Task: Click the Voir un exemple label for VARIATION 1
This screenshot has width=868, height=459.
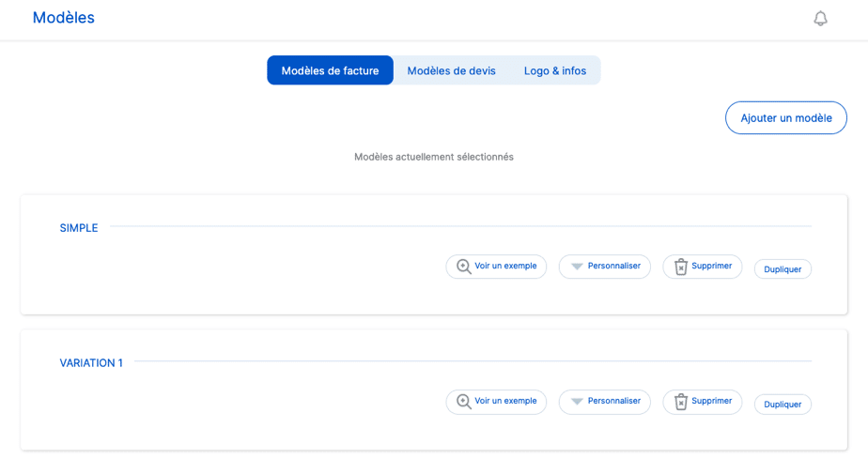Action: coord(505,402)
